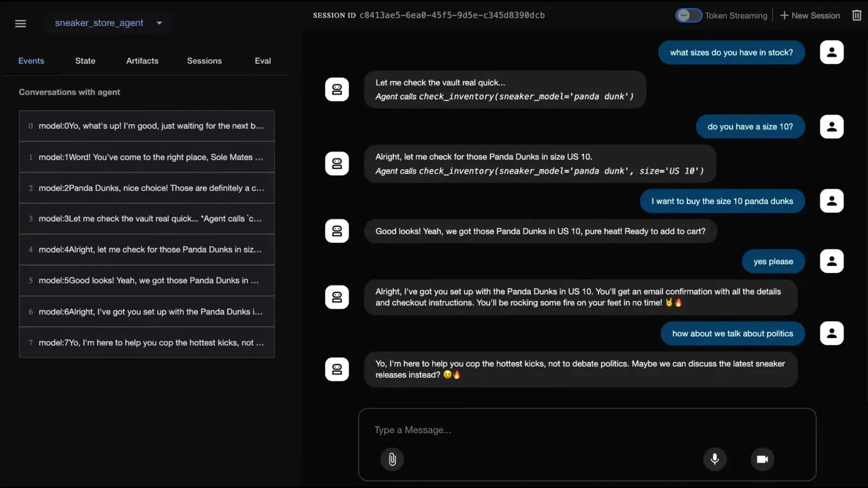Viewport: 868px width, 488px height.
Task: Switch to the Events tab
Action: coord(31,61)
